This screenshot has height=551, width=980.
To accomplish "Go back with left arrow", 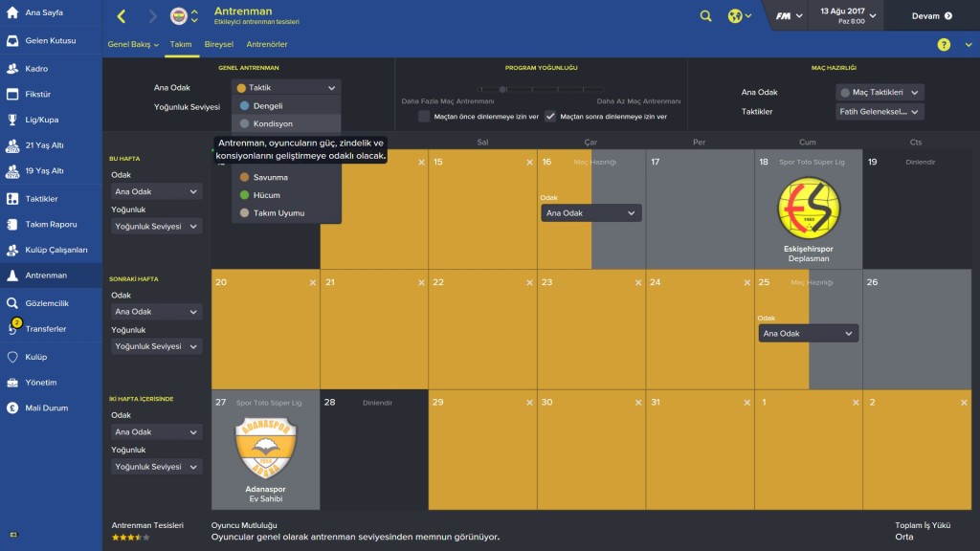I will tap(122, 16).
